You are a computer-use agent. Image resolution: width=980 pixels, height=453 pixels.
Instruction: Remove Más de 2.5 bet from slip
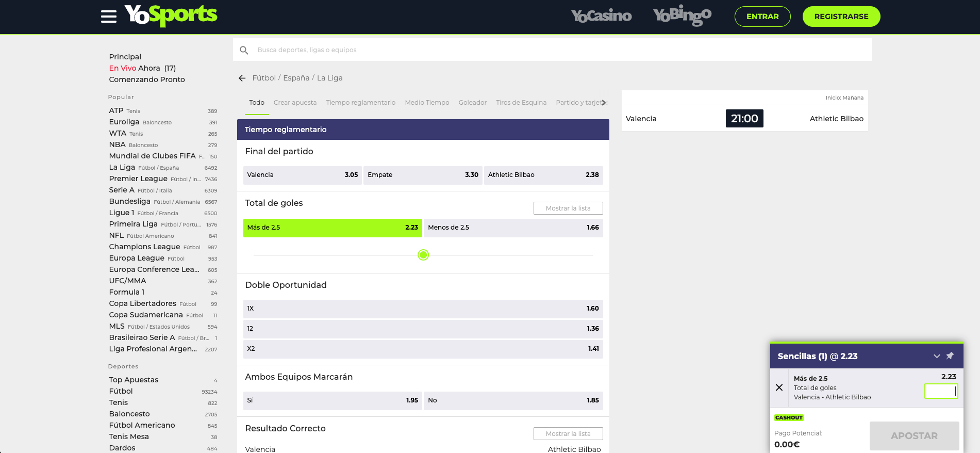pos(779,387)
